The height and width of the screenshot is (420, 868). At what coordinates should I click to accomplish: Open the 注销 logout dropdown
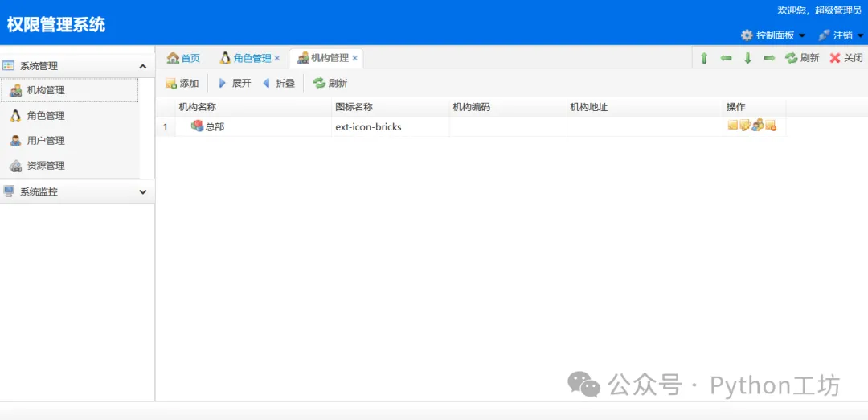841,35
